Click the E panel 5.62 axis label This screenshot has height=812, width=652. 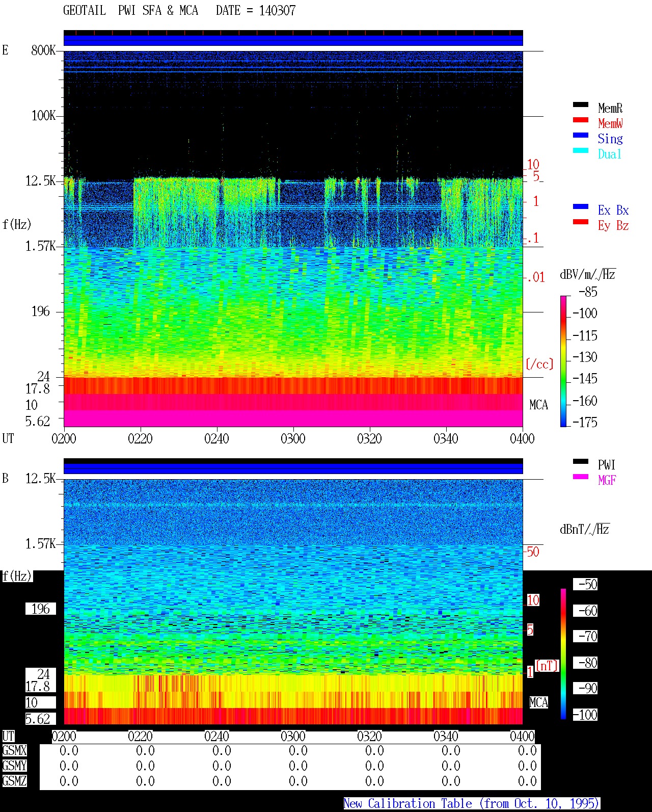click(38, 421)
